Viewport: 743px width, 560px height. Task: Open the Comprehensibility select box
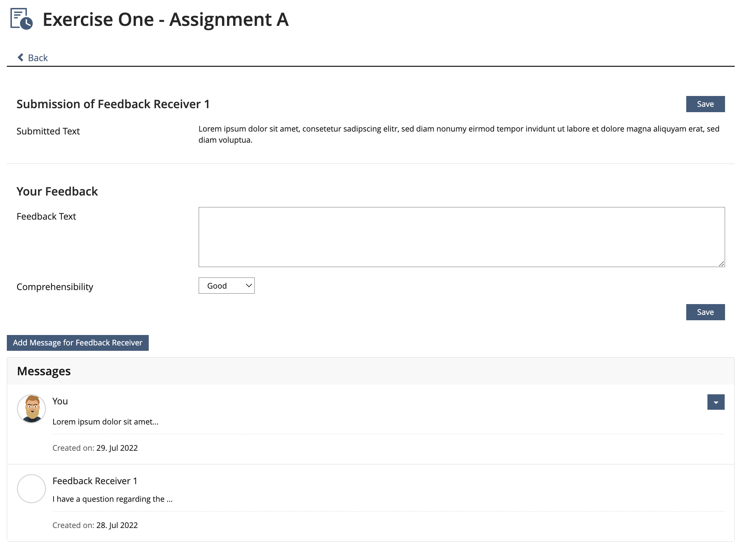tap(226, 286)
